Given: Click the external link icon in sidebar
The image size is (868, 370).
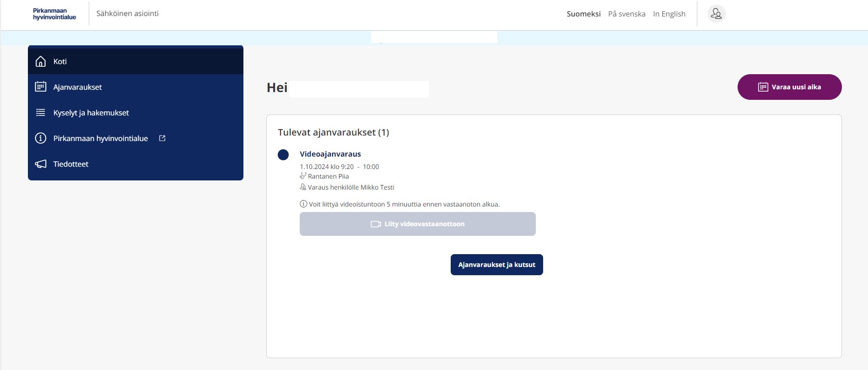Looking at the screenshot, I should coord(162,138).
